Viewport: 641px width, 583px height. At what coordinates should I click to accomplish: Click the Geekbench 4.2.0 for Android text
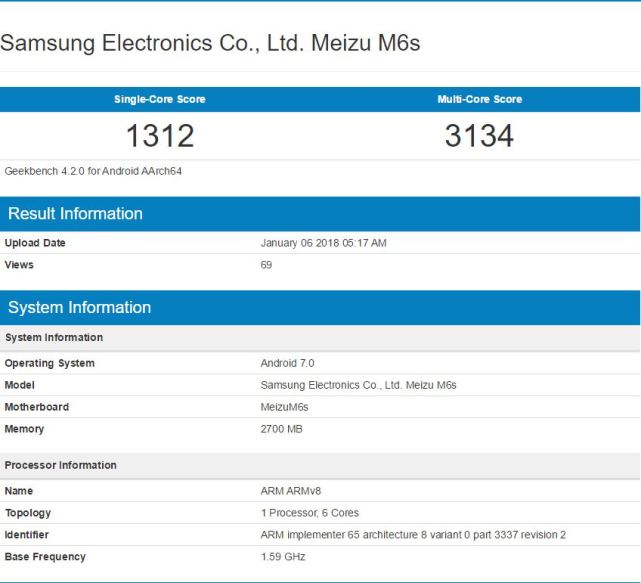coord(93,171)
